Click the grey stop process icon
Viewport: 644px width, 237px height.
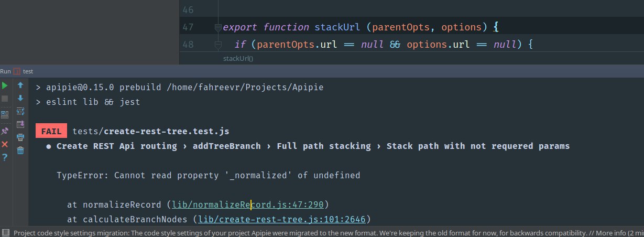click(x=5, y=98)
